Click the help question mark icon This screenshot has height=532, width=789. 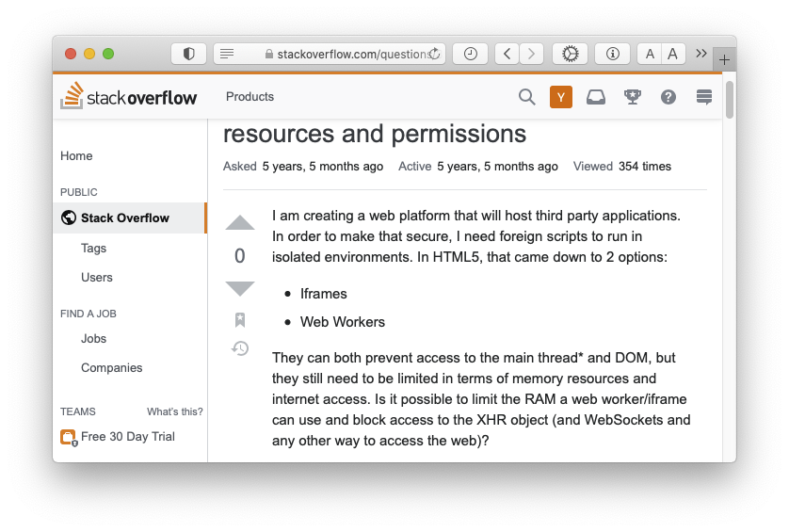(668, 97)
